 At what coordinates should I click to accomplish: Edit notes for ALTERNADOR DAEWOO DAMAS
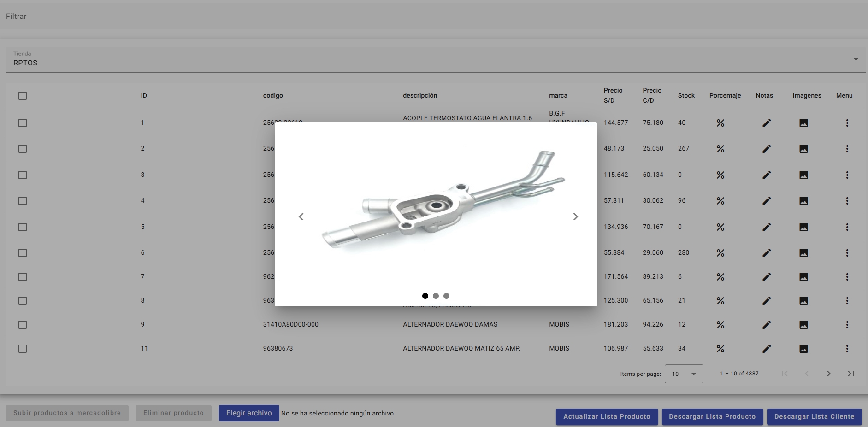(x=766, y=325)
